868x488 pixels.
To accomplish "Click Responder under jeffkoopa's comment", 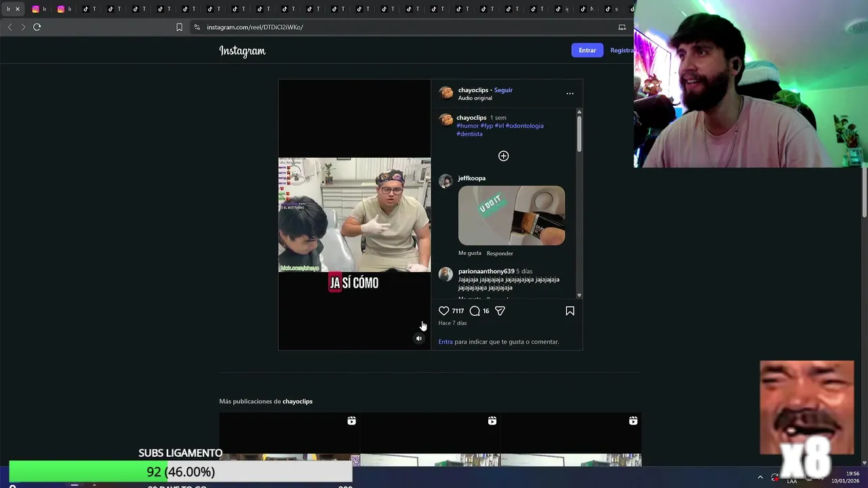I will point(500,253).
